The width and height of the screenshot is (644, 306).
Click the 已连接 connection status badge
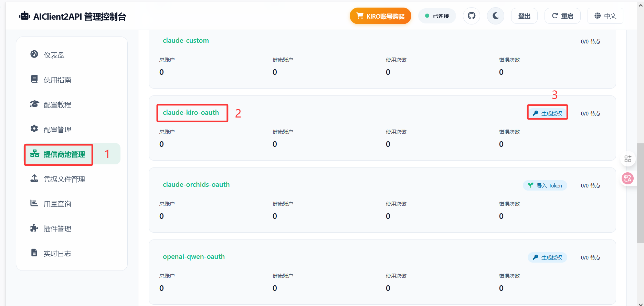coord(437,16)
